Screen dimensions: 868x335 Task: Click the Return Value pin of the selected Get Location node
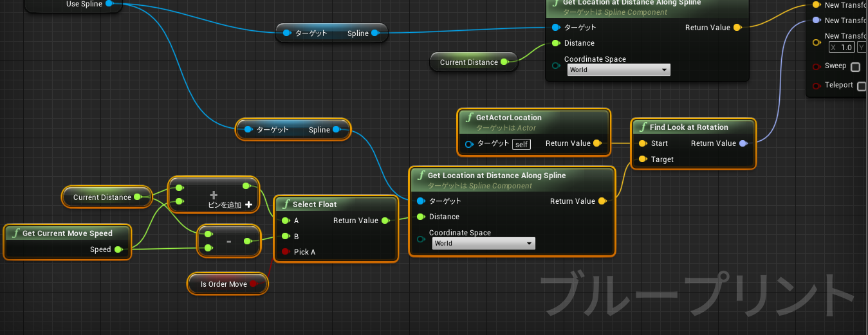[602, 201]
